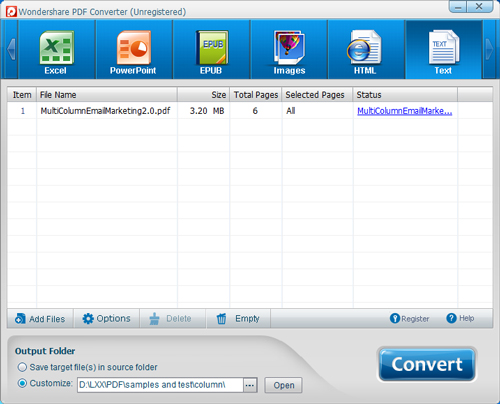This screenshot has height=404, width=500.
Task: Click the Wondershare app logo in title bar
Action: coord(11,12)
